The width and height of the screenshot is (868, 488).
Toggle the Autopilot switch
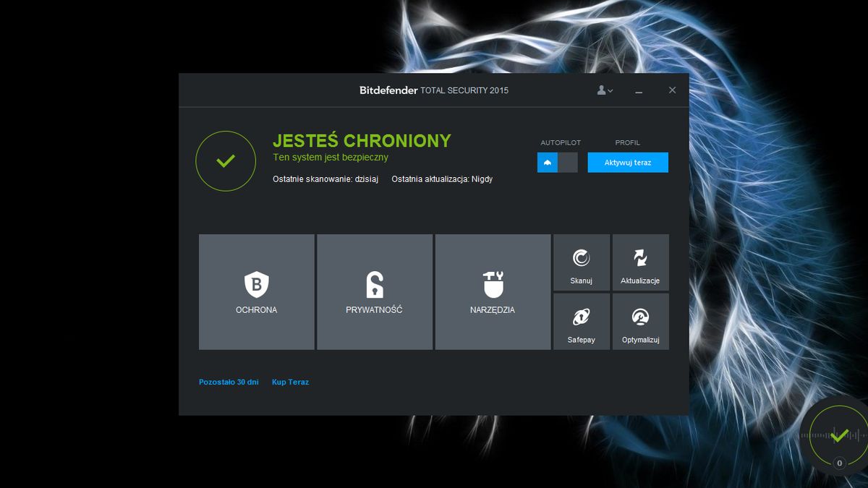coord(558,163)
